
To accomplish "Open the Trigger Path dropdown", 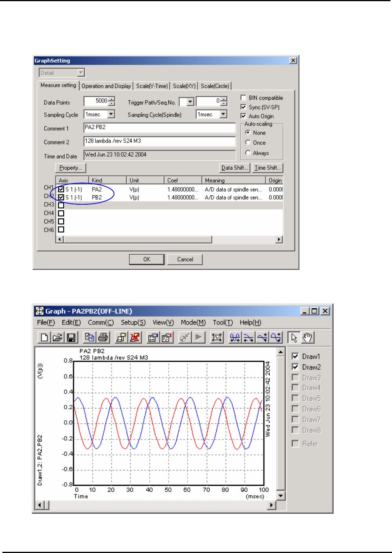I will pos(190,102).
